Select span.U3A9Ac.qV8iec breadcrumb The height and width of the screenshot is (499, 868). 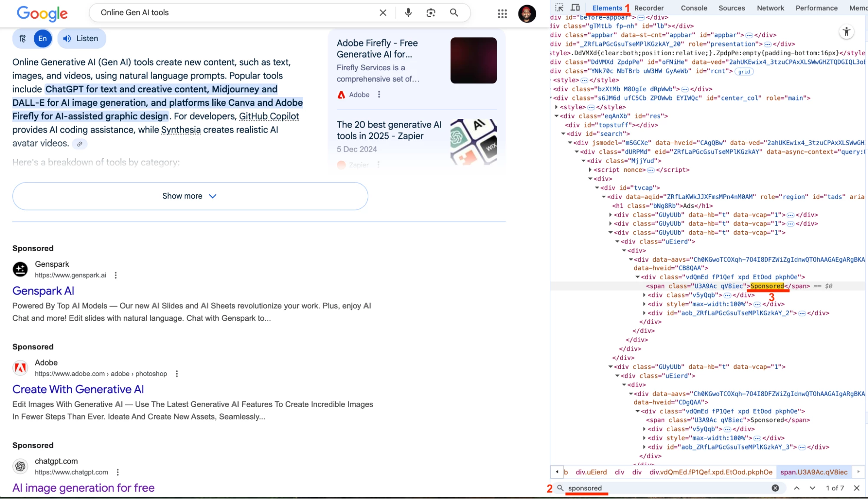(x=814, y=472)
